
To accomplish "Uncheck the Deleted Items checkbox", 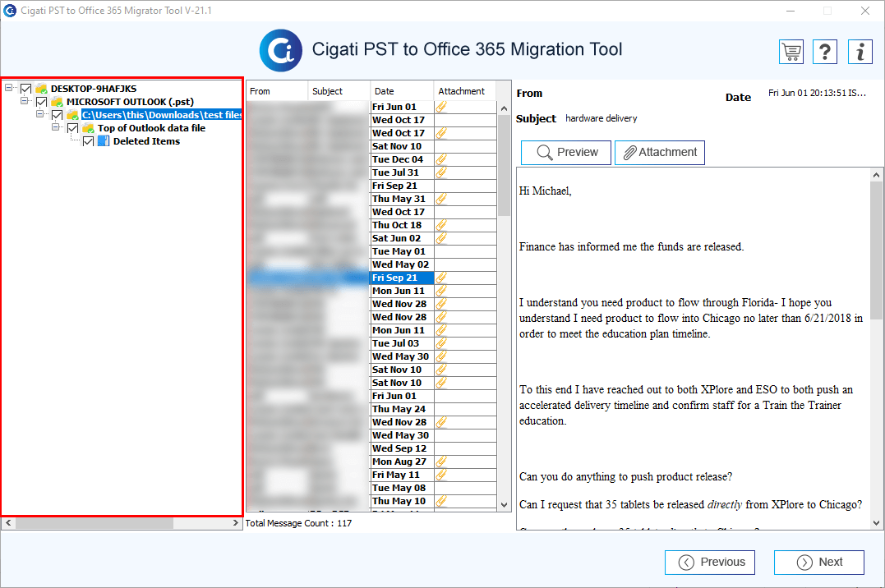I will point(88,141).
